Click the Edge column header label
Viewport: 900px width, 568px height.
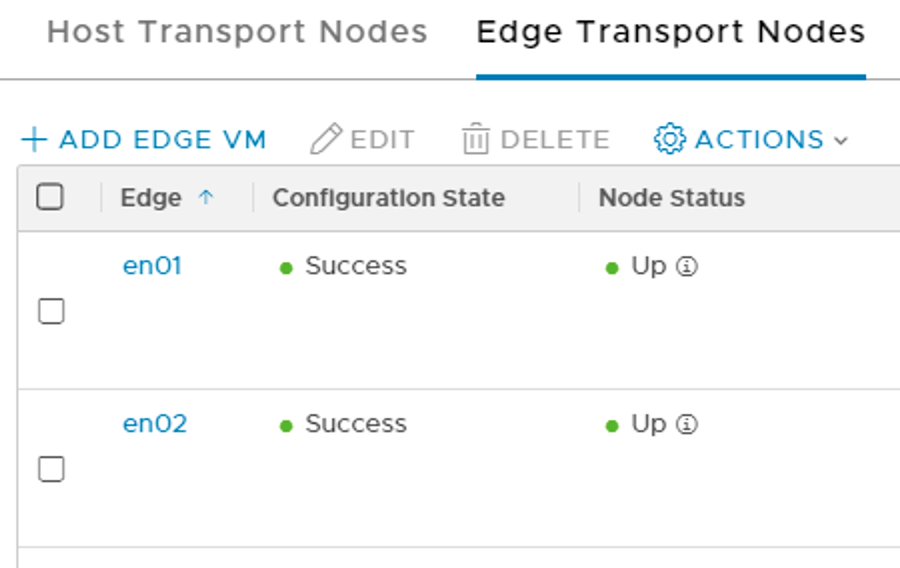[151, 198]
